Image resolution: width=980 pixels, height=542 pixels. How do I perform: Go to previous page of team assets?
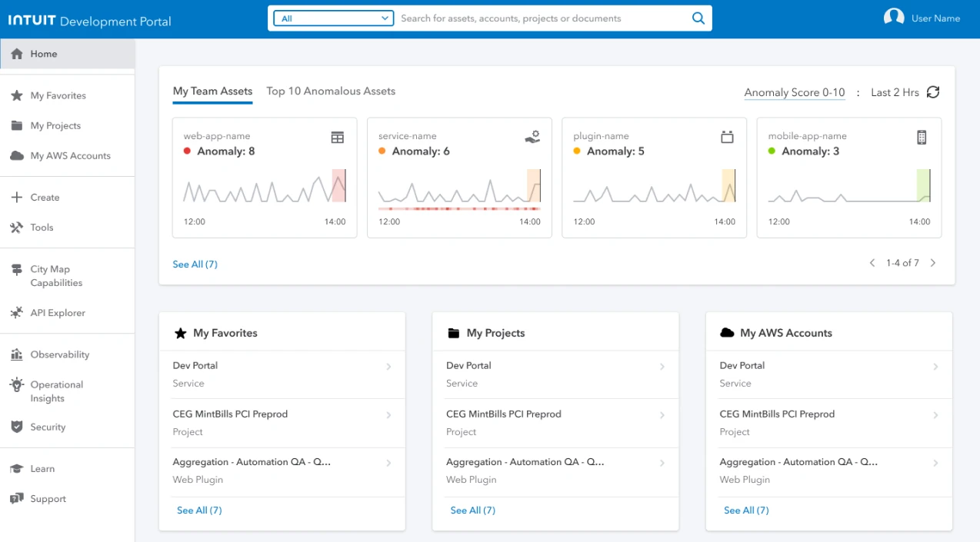coord(872,263)
